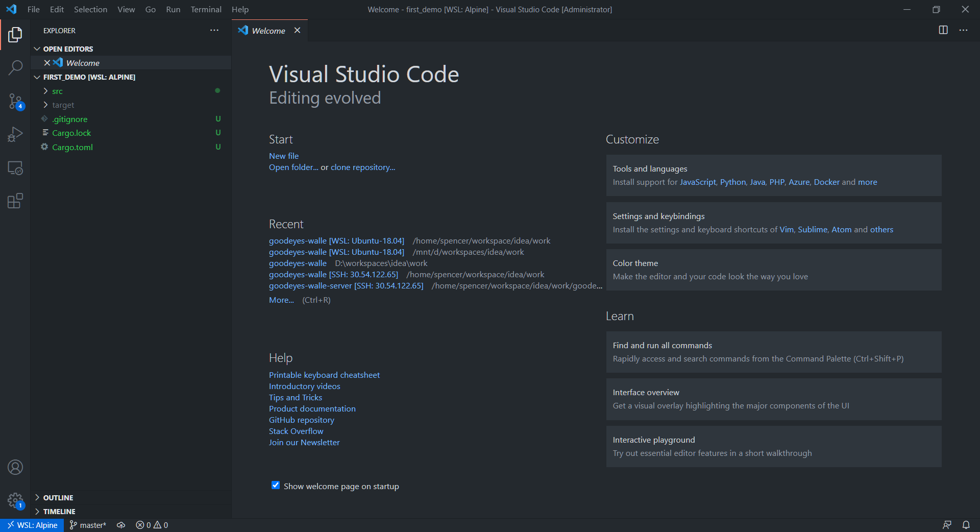The image size is (980, 532).
Task: Click the master* branch indicator
Action: (x=88, y=525)
